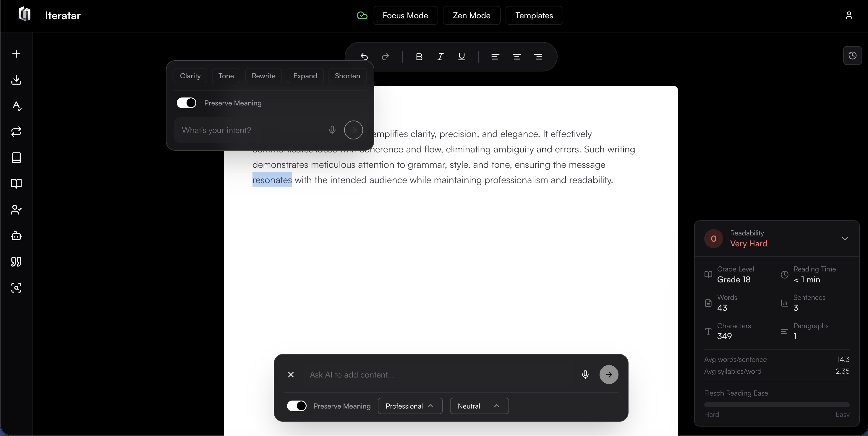Enter Zen Mode
The height and width of the screenshot is (436, 868).
click(x=472, y=15)
